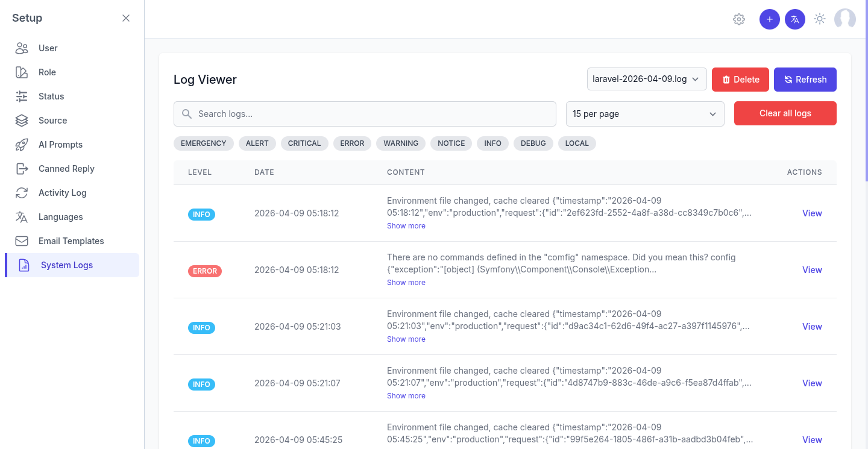Click the Canned Reply icon
This screenshot has height=449, width=868.
point(22,169)
